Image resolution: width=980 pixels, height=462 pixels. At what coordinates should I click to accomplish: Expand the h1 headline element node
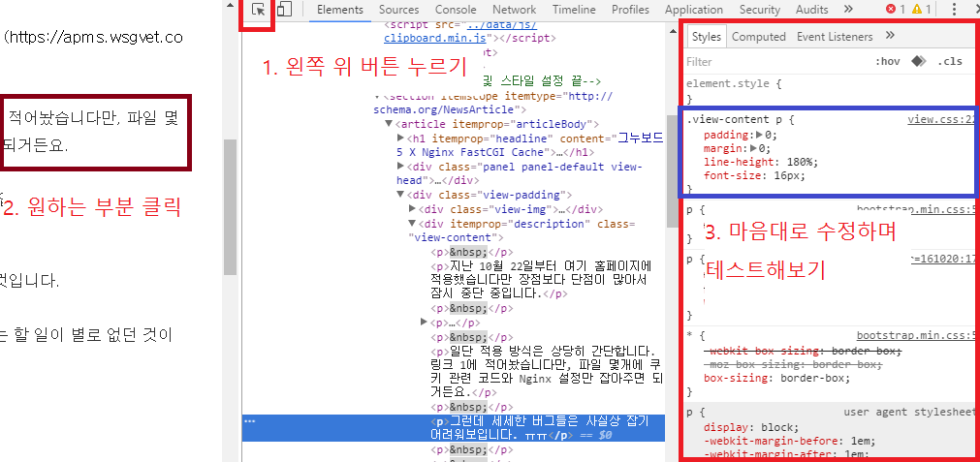400,137
